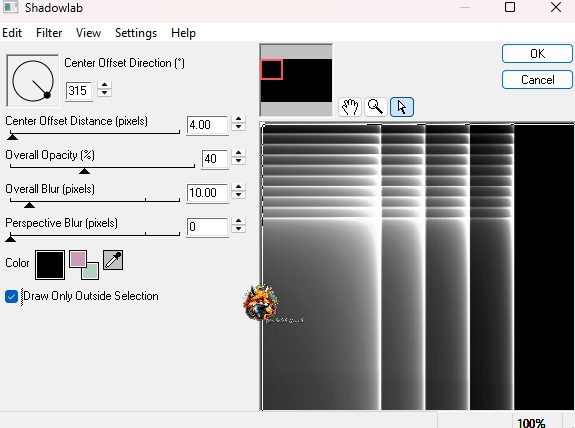Open the Filter menu

(49, 33)
